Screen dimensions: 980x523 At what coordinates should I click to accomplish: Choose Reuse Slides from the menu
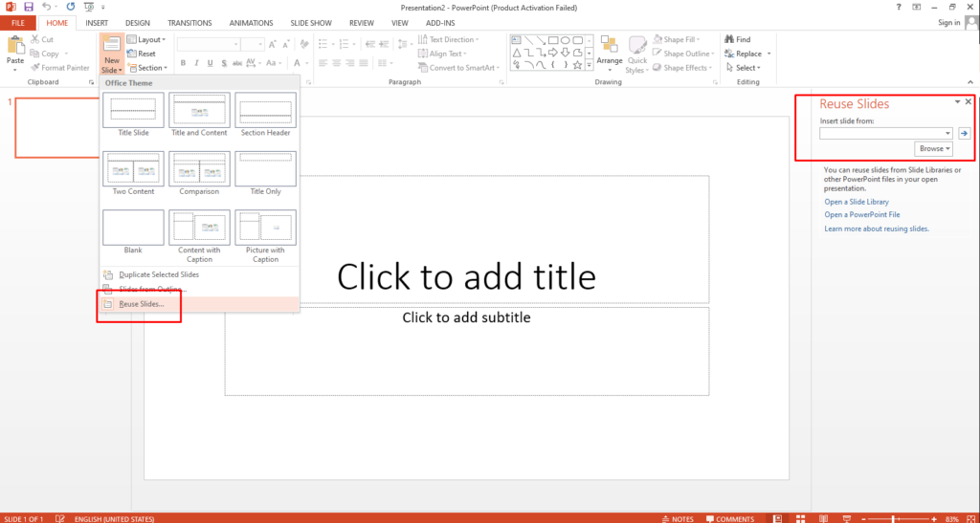199,304
